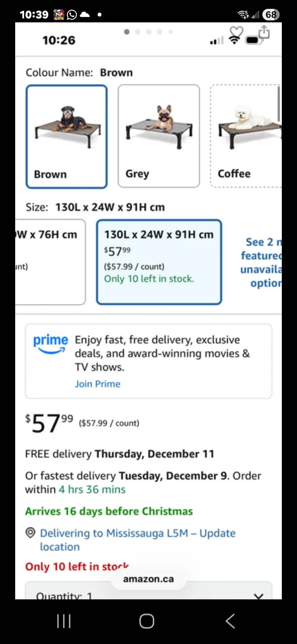Select the Brown colour option
The height and width of the screenshot is (644, 297).
[67, 136]
